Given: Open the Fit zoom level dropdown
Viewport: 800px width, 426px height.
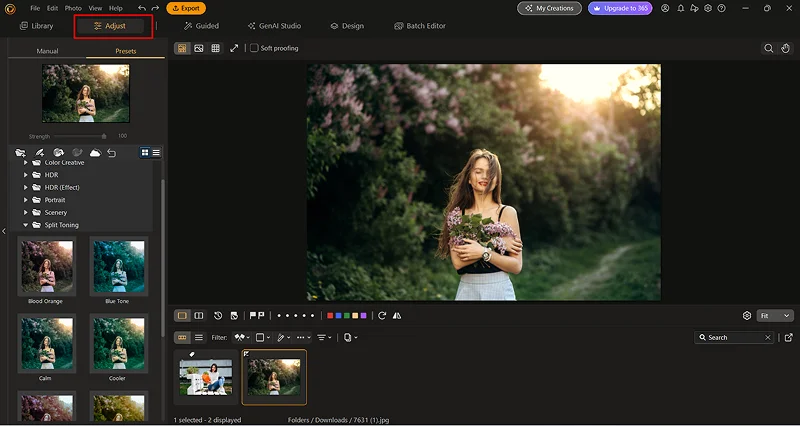Looking at the screenshot, I should click(x=775, y=316).
